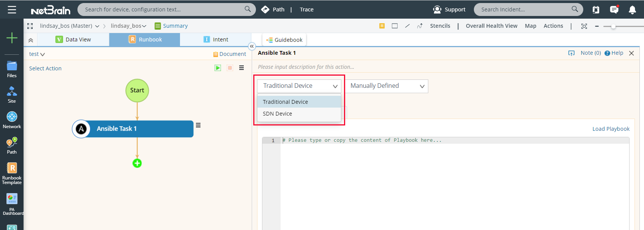This screenshot has height=230, width=644.
Task: Click the device search magnifier icon
Action: pos(248,9)
